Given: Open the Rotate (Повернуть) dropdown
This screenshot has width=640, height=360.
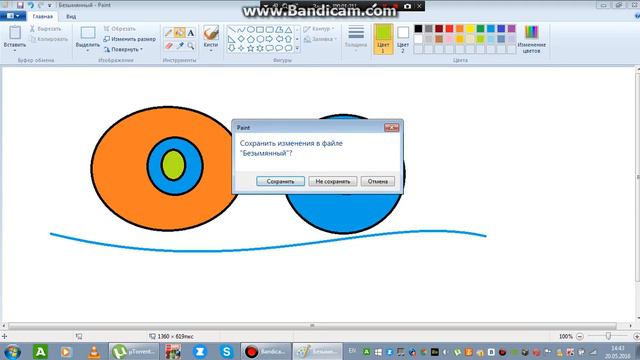Looking at the screenshot, I should coord(123,49).
